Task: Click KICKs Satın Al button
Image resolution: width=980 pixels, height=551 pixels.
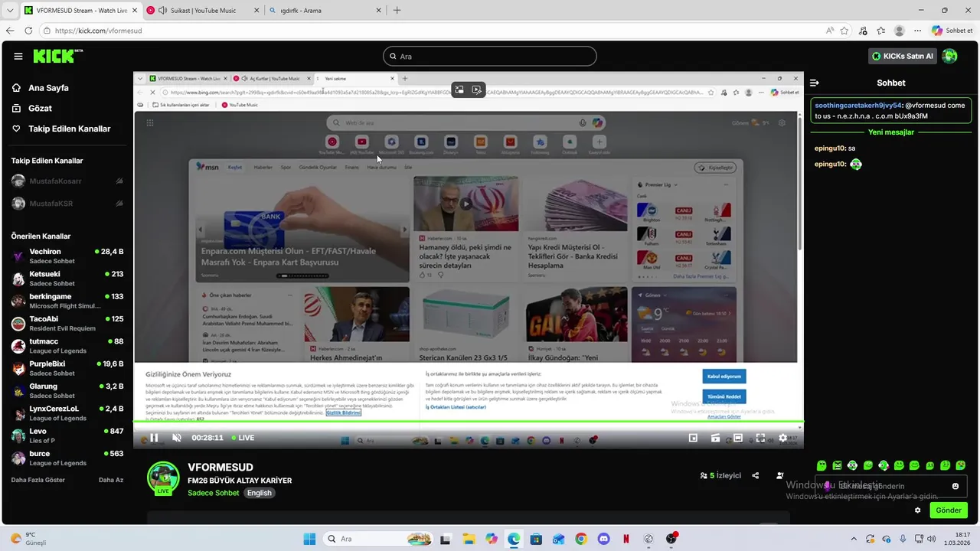Action: (x=903, y=56)
